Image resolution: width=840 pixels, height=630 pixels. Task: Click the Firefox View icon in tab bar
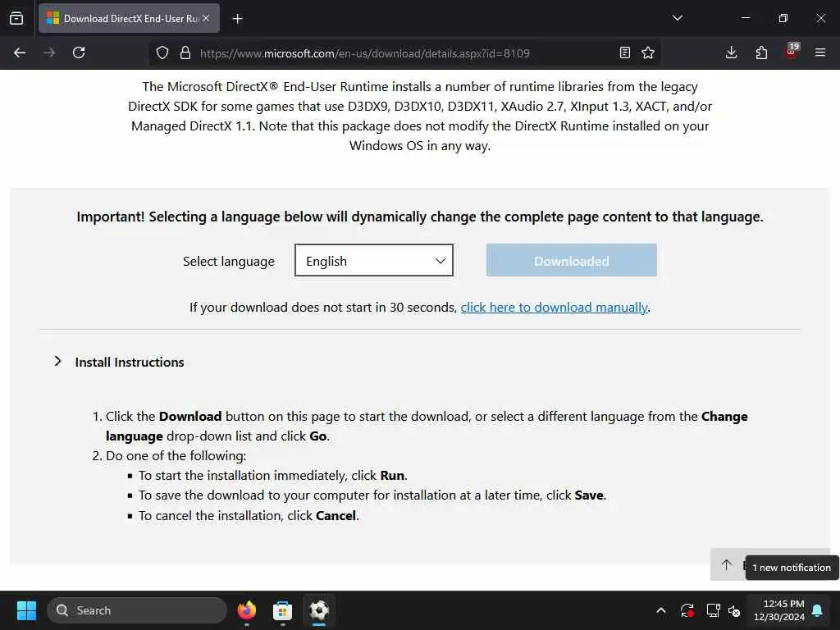coord(16,18)
